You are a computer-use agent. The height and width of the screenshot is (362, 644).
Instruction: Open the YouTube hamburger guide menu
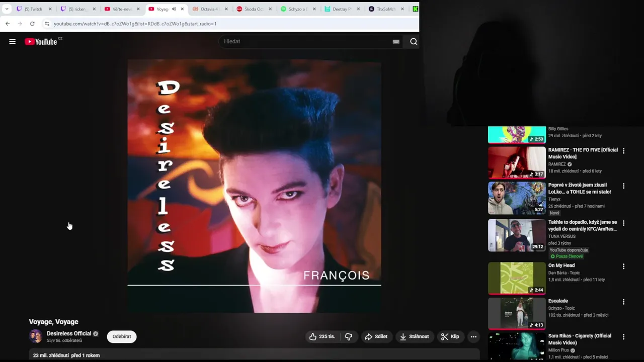(x=13, y=42)
